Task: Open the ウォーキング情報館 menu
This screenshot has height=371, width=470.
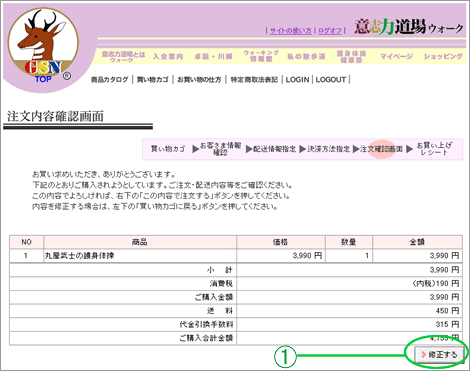Action: 261,56
